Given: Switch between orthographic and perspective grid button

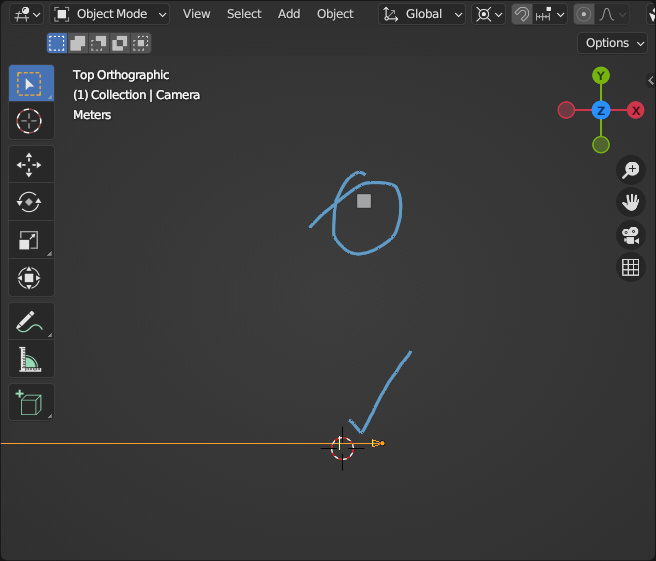Looking at the screenshot, I should tap(630, 267).
